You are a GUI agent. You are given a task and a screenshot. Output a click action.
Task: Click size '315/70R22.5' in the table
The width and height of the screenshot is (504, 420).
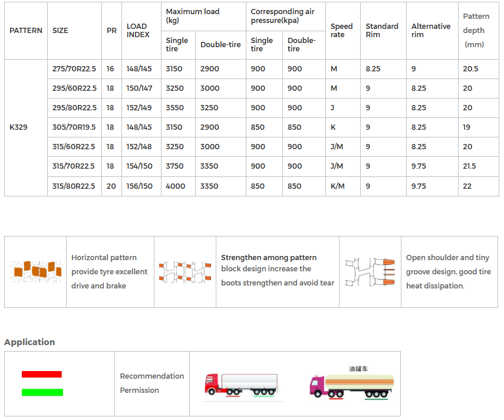(x=73, y=166)
